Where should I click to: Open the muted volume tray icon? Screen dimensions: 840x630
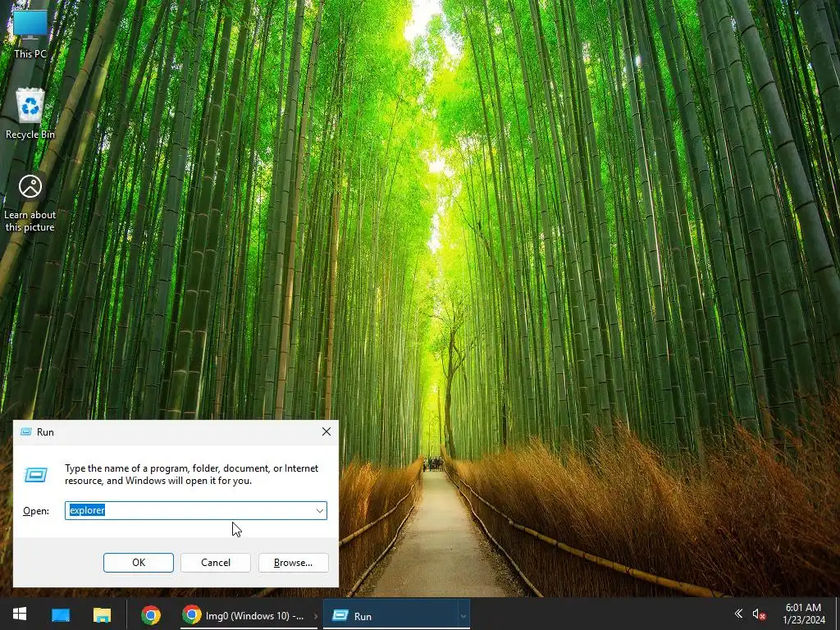[x=759, y=614]
